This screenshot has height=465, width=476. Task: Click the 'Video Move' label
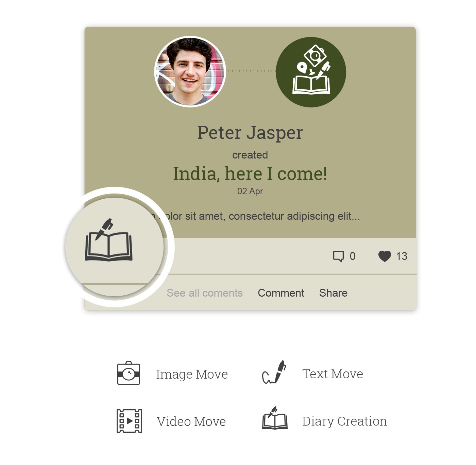pos(191,421)
